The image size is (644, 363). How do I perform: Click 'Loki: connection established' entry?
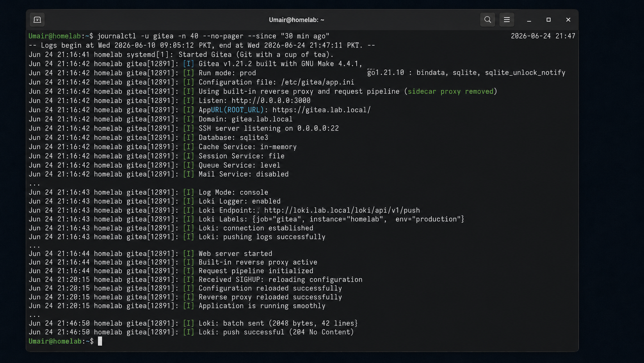coord(256,228)
